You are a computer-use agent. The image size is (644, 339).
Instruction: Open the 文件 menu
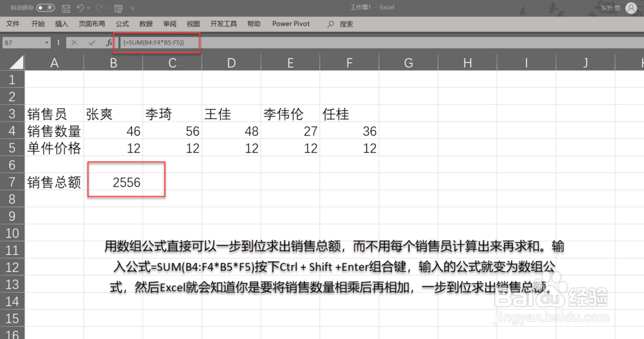[x=13, y=24]
